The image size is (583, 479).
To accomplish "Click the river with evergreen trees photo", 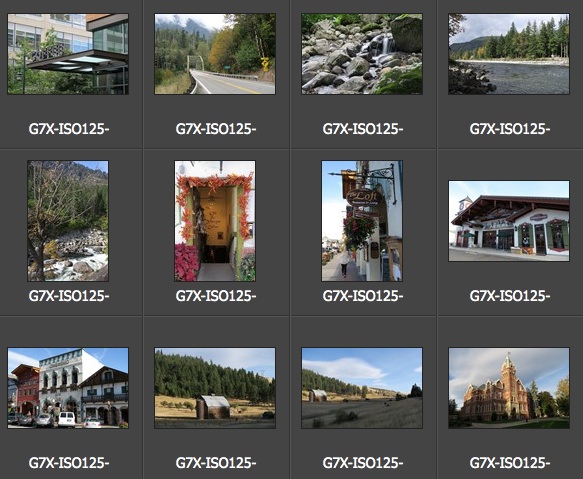I will click(509, 54).
